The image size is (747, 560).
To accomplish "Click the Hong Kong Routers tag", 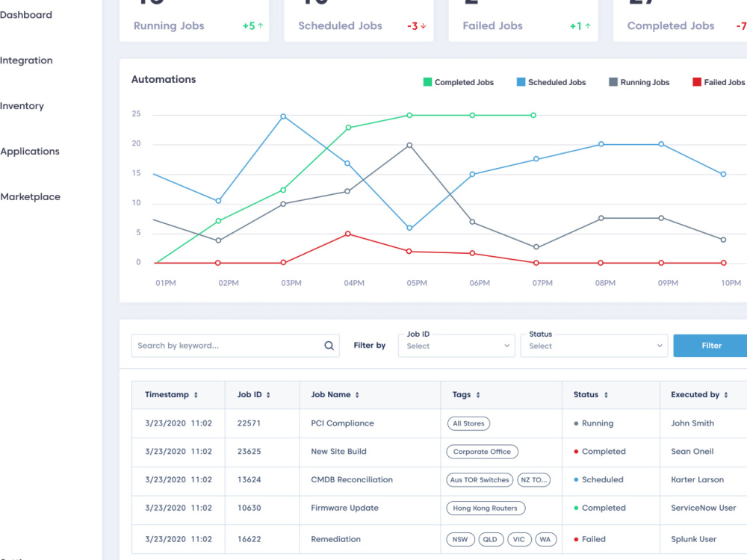I will tap(486, 508).
